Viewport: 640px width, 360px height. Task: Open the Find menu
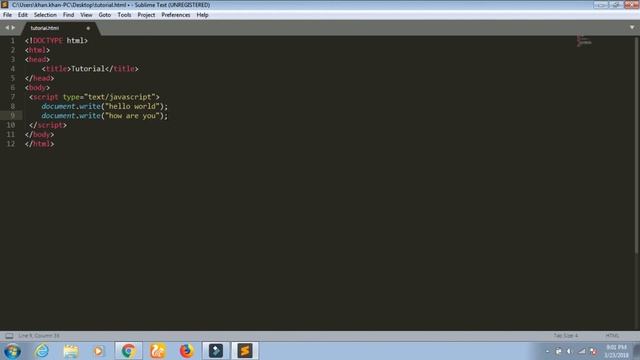click(x=68, y=15)
